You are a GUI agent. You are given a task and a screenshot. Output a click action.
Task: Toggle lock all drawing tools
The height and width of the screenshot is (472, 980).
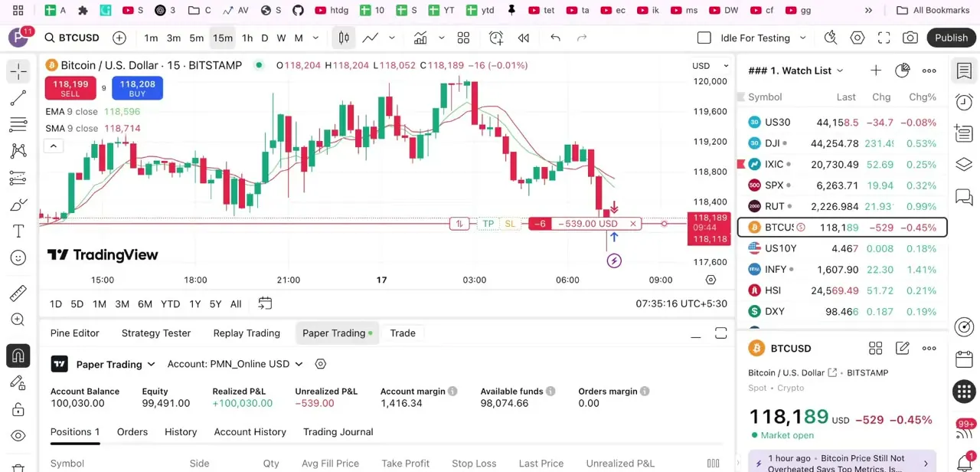pos(18,409)
